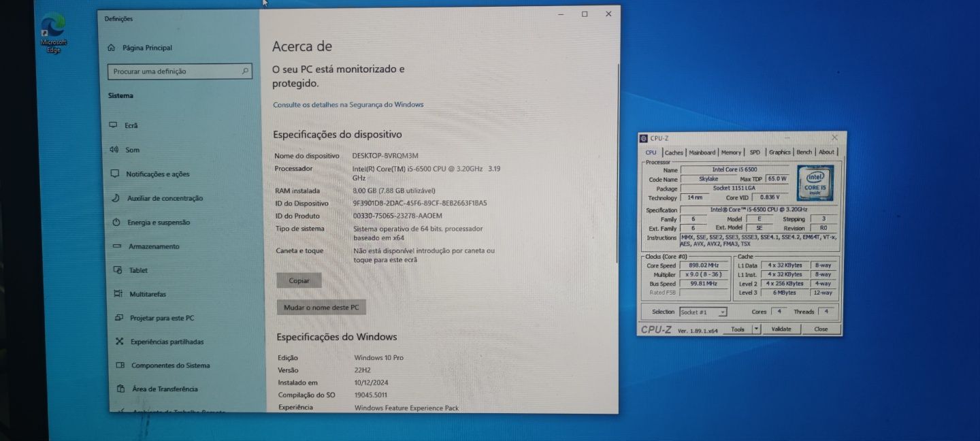
Task: Click the Core VID value 0.836 V
Action: (x=770, y=197)
